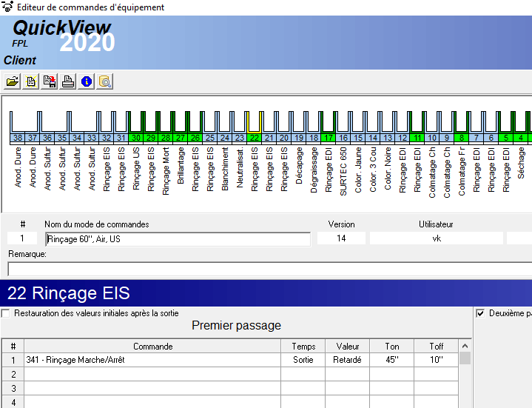Show the blue information icon dialog
Image resolution: width=532 pixels, height=408 pixels.
tap(87, 81)
